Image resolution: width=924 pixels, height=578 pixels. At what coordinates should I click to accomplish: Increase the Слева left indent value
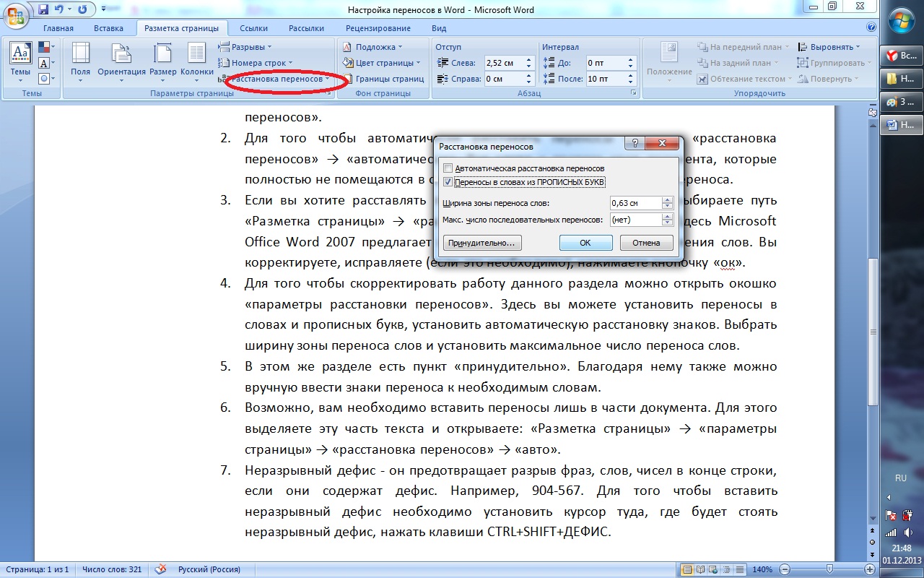click(529, 60)
